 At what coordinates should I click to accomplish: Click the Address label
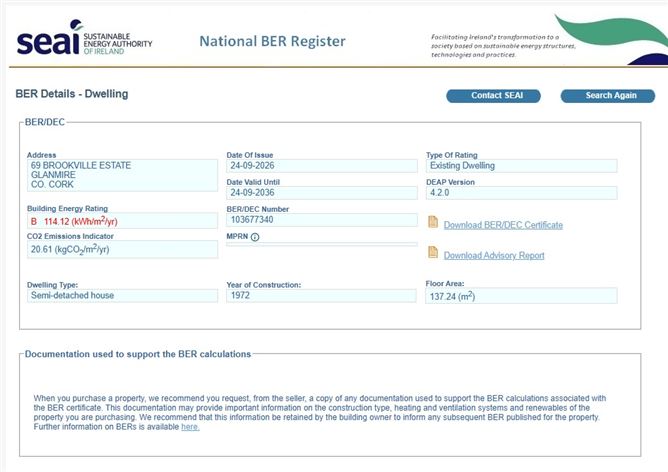41,155
